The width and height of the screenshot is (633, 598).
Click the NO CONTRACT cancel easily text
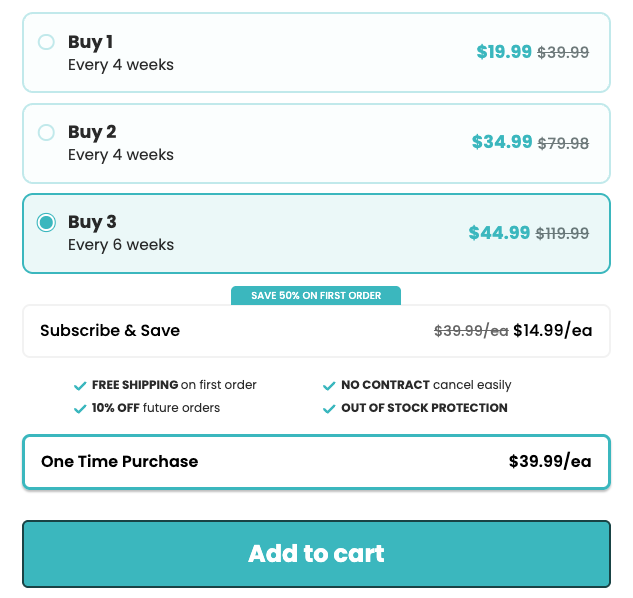click(426, 385)
